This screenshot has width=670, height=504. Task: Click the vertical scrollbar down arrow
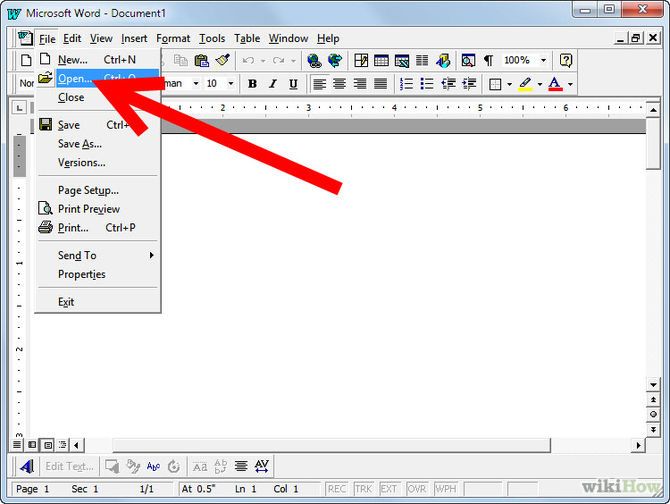coord(653,385)
